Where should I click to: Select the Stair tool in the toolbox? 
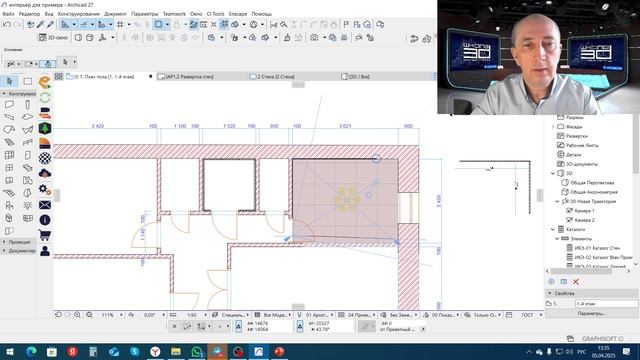click(x=9, y=142)
